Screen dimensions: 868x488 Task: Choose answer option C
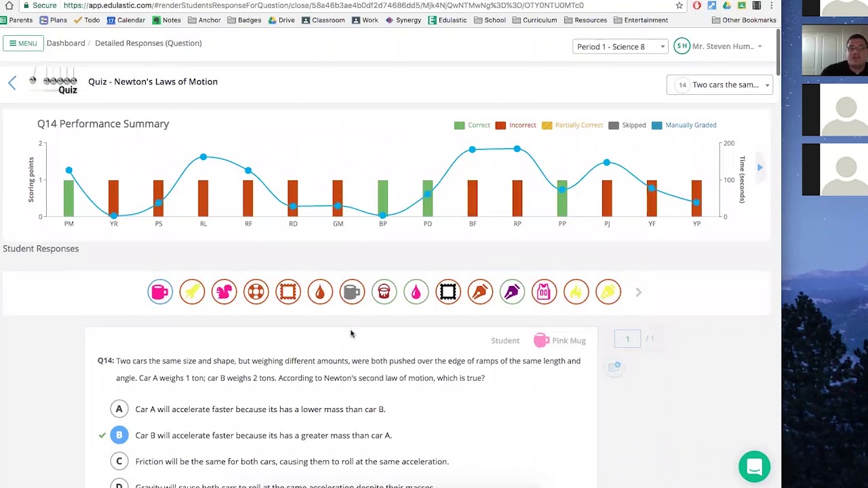coord(119,462)
